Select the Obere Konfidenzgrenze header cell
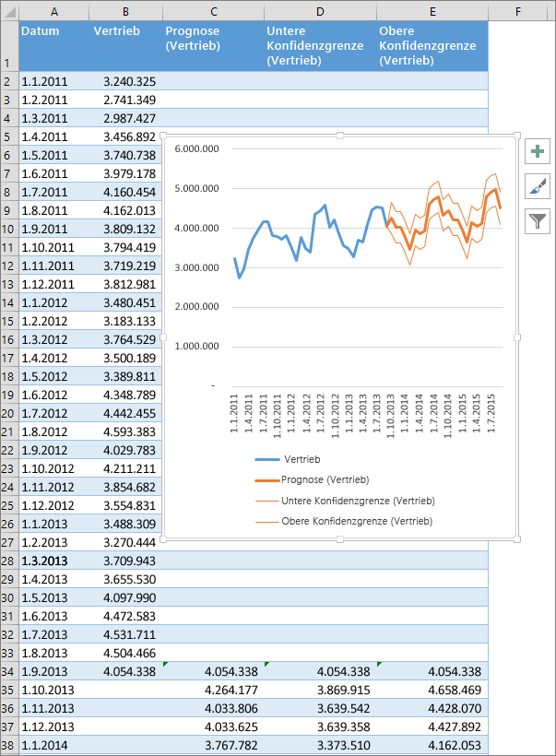The width and height of the screenshot is (556, 756). [x=432, y=46]
